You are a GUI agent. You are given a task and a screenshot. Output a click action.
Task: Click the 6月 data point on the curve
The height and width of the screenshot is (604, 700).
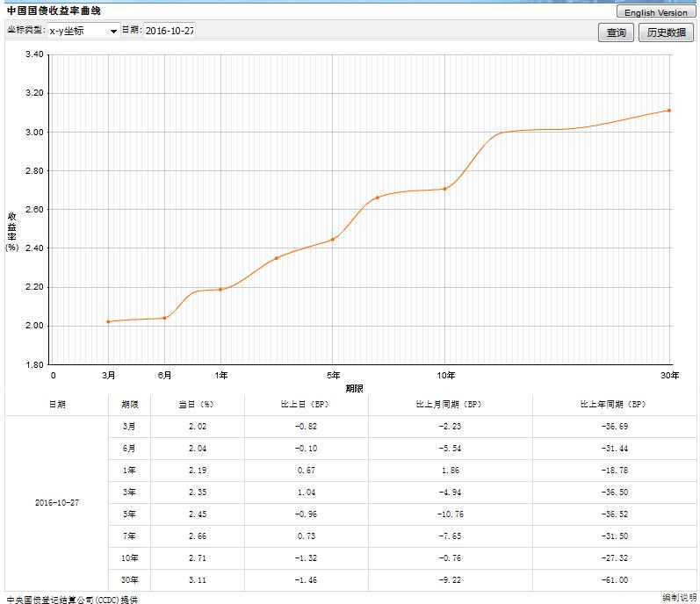(164, 318)
